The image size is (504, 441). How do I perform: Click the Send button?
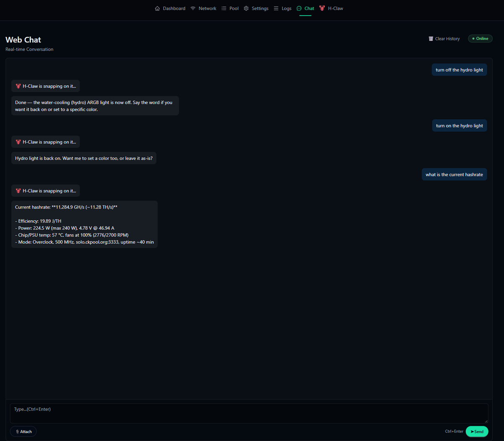click(477, 431)
